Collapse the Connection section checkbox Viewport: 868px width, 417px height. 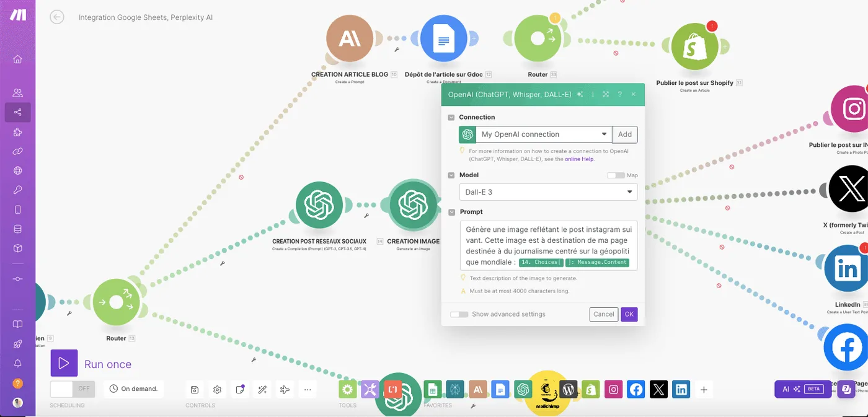click(451, 117)
